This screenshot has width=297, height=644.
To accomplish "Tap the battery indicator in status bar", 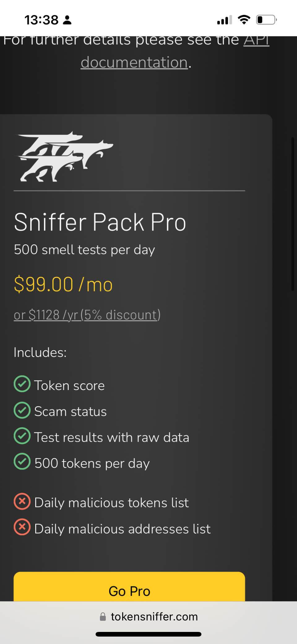I will [x=266, y=20].
